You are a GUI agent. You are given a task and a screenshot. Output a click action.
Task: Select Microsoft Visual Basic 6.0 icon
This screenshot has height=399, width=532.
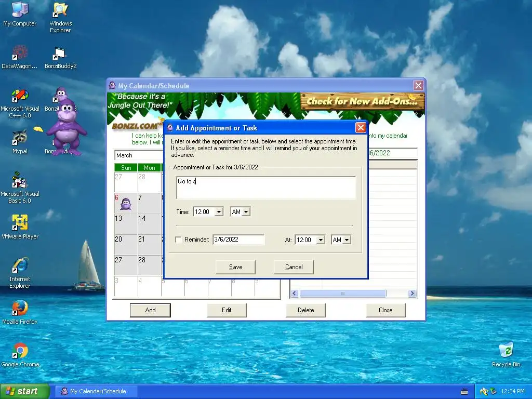pyautogui.click(x=20, y=188)
